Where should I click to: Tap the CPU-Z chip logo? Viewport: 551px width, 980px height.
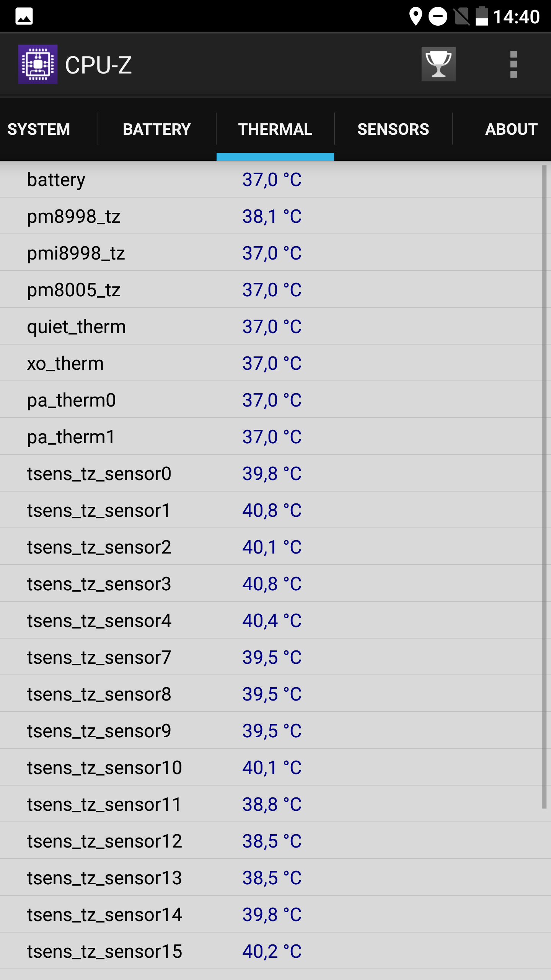tap(38, 64)
